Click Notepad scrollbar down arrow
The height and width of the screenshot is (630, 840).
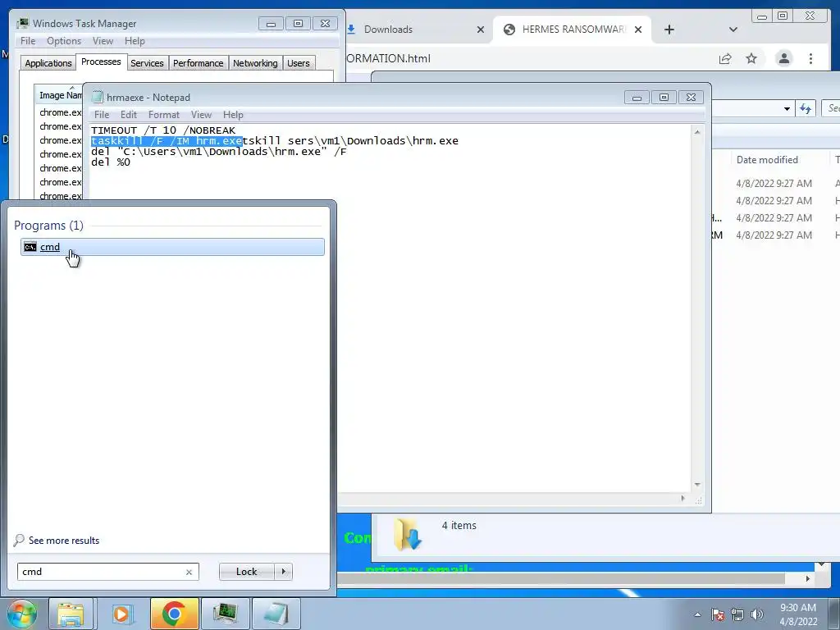(697, 485)
